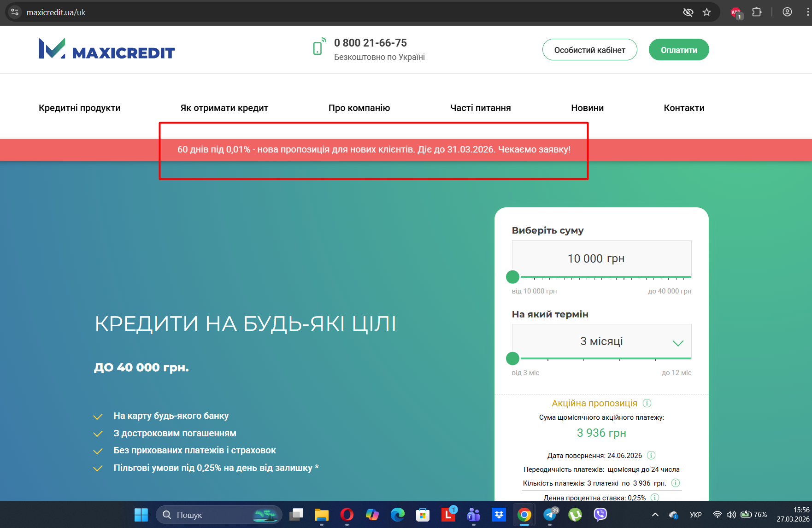Open the Adblock Plus extension icon
The image size is (812, 528).
point(736,13)
